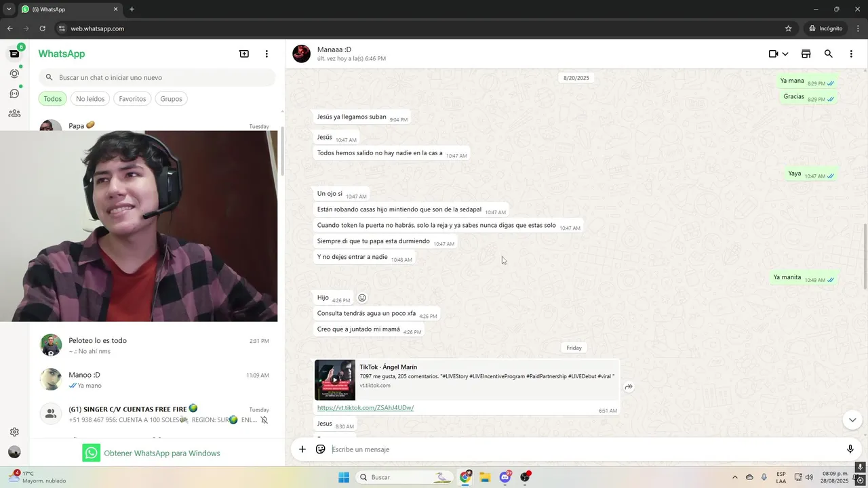
Task: Click the message 'Y no dejes entrar a nadie'
Action: (x=363, y=257)
